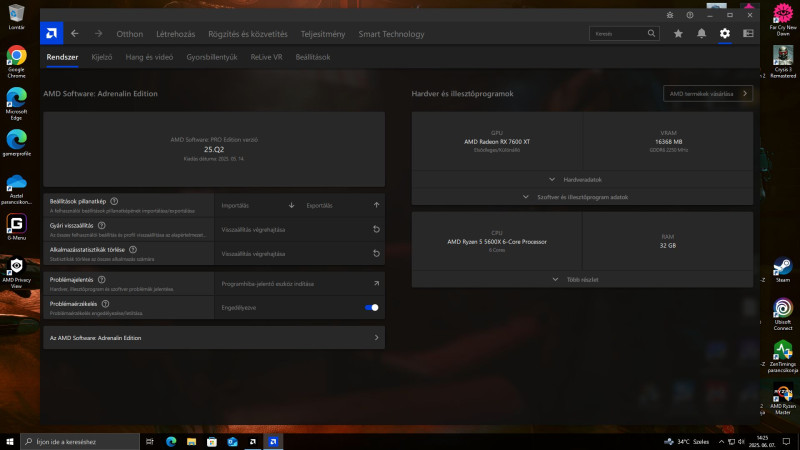Image resolution: width=800 pixels, height=450 pixels.
Task: Toggle the sidebar panel layout icon
Action: pos(748,34)
